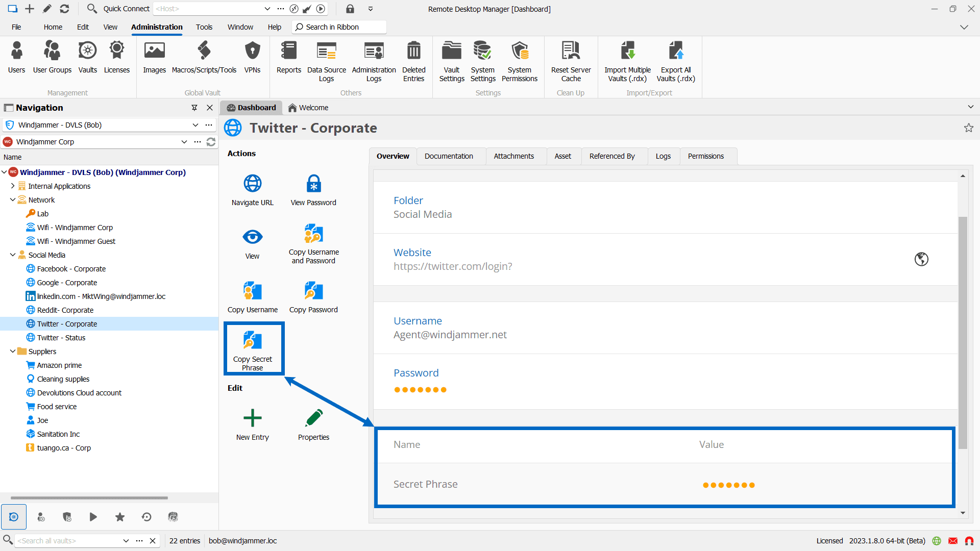This screenshot has height=551, width=980.
Task: Open the search vaults dropdown arrow
Action: 126,541
